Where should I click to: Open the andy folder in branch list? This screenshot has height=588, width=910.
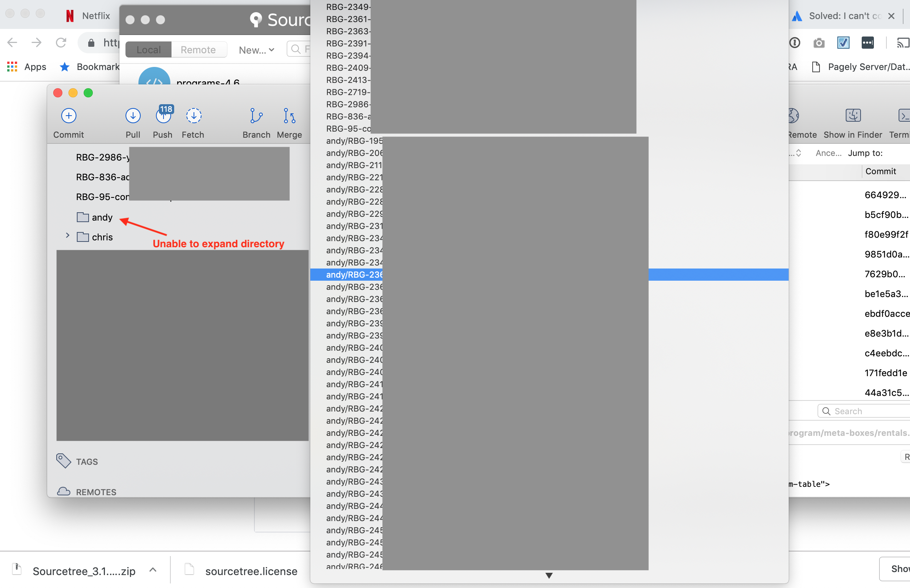click(95, 217)
